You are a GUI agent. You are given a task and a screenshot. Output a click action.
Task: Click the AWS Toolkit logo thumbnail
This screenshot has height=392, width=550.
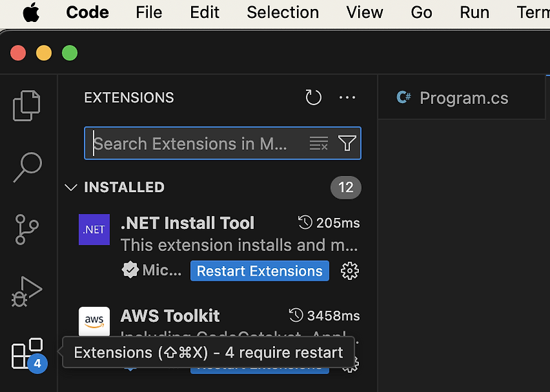pyautogui.click(x=94, y=321)
